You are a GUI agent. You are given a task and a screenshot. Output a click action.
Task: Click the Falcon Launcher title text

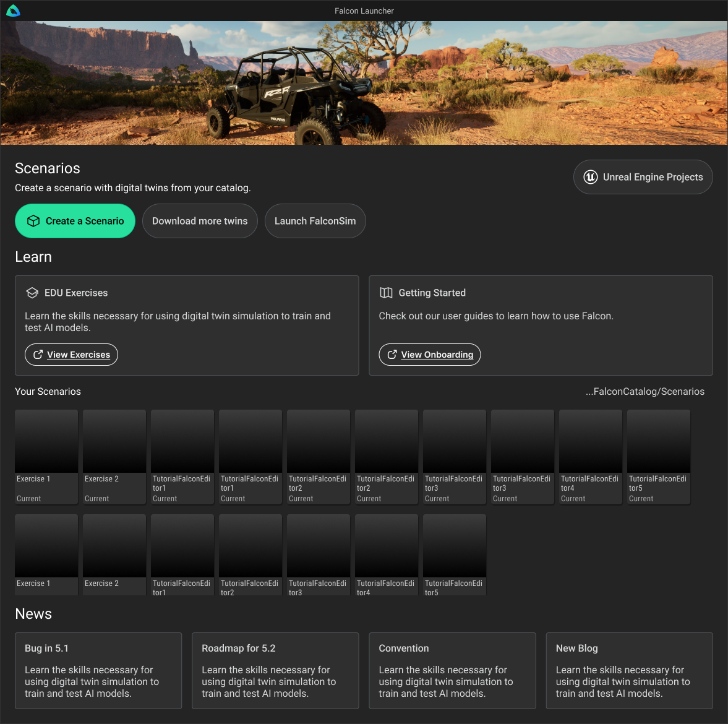click(364, 11)
